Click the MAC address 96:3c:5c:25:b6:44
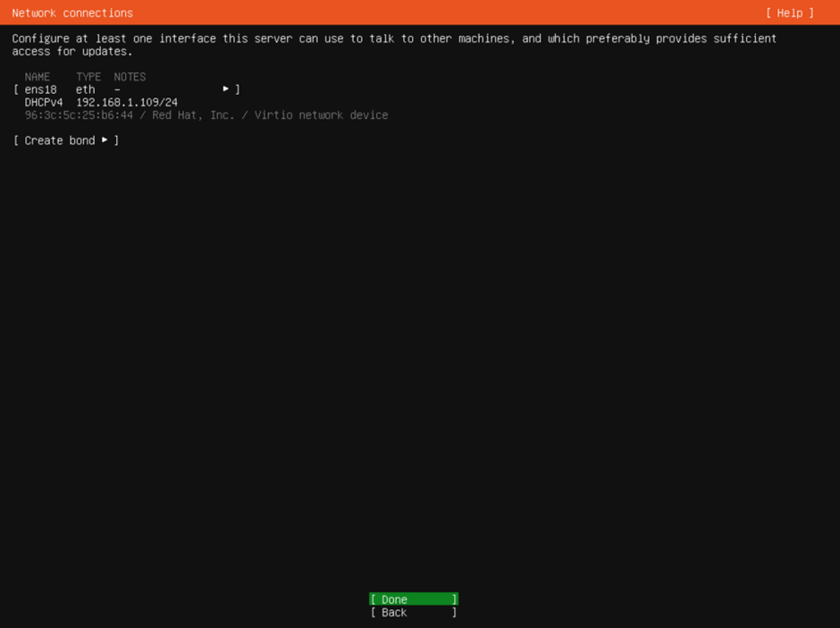840x628 pixels. click(79, 115)
